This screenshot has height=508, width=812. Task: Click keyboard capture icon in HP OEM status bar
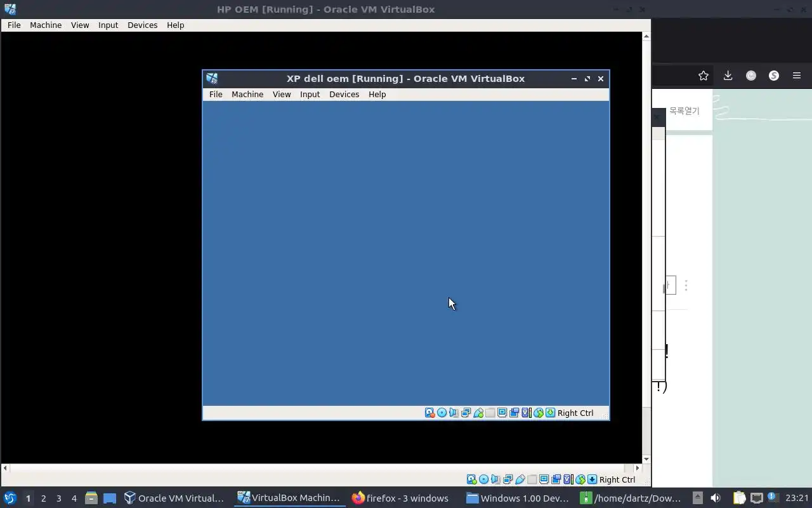pos(592,479)
